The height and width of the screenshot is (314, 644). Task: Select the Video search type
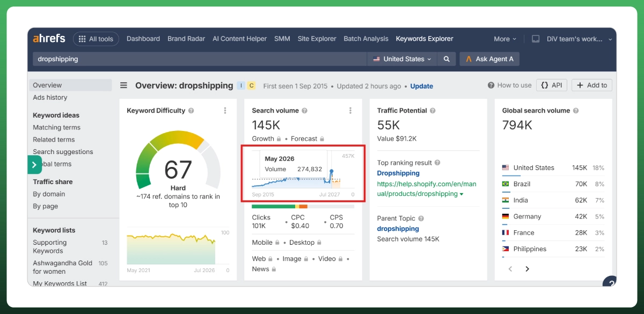[330, 259]
